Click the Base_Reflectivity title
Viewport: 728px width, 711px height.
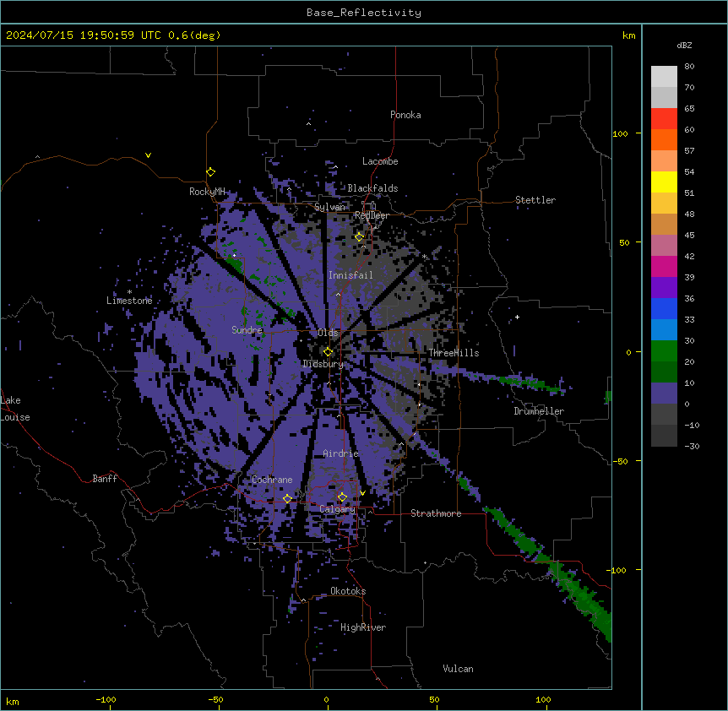tap(364, 13)
